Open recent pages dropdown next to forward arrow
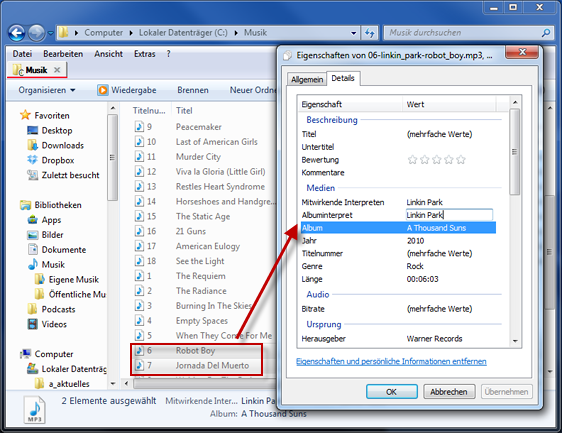 (51, 33)
